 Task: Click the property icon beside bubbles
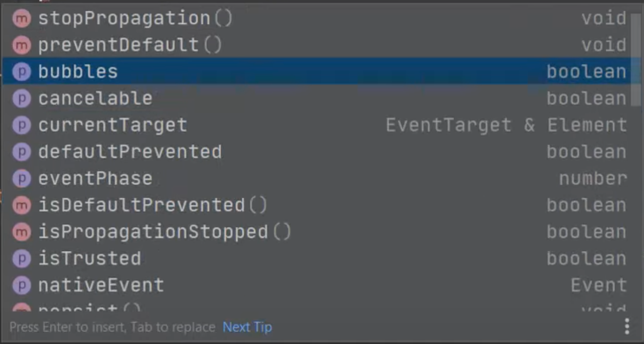pos(22,72)
